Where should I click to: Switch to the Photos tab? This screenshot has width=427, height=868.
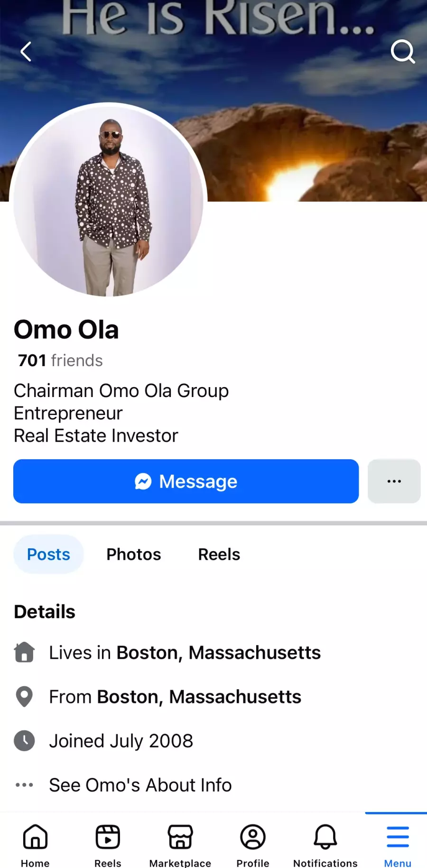click(134, 554)
